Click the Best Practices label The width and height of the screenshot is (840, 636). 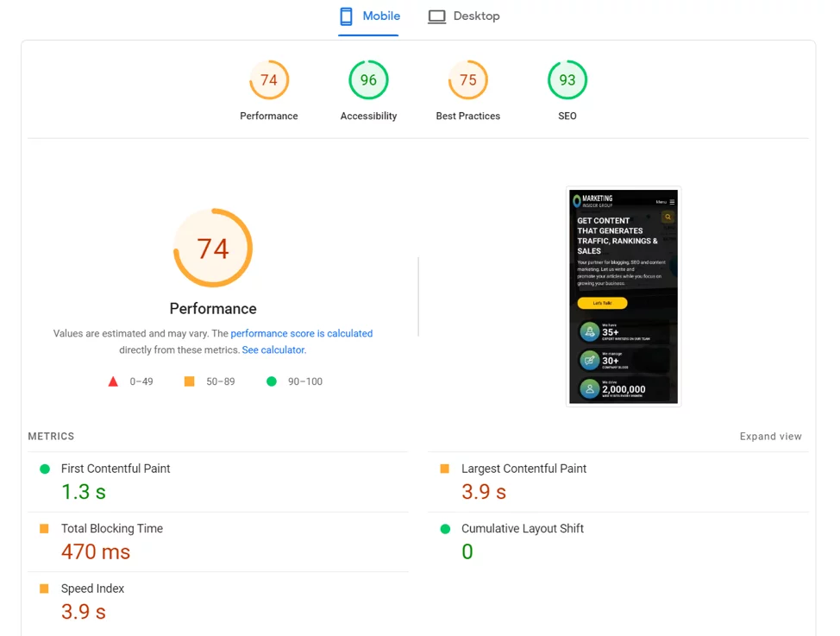pyautogui.click(x=468, y=116)
